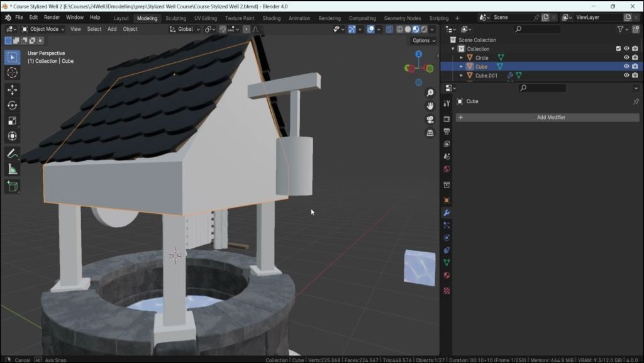Expand the Circle object tree row
Image resolution: width=644 pixels, height=363 pixels.
pyautogui.click(x=461, y=58)
